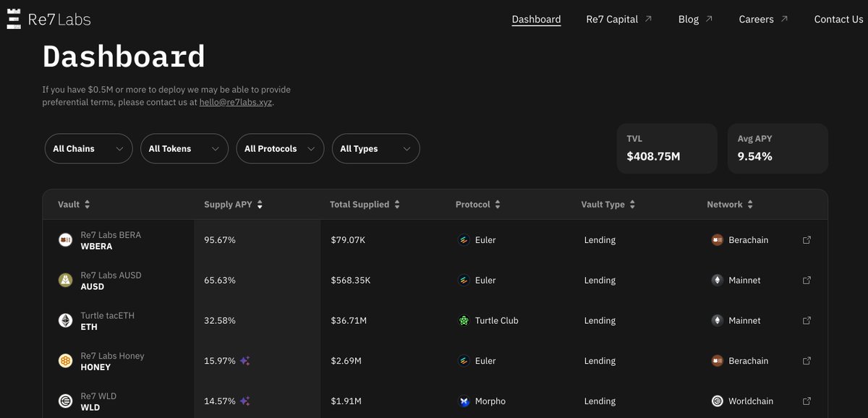Click the Turtle Club protocol name
The image size is (868, 418).
(x=497, y=320)
